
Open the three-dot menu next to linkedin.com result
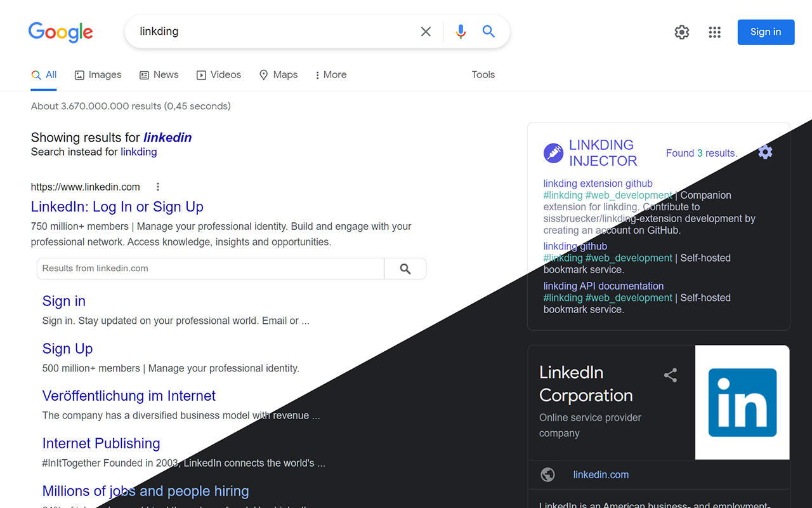point(157,187)
